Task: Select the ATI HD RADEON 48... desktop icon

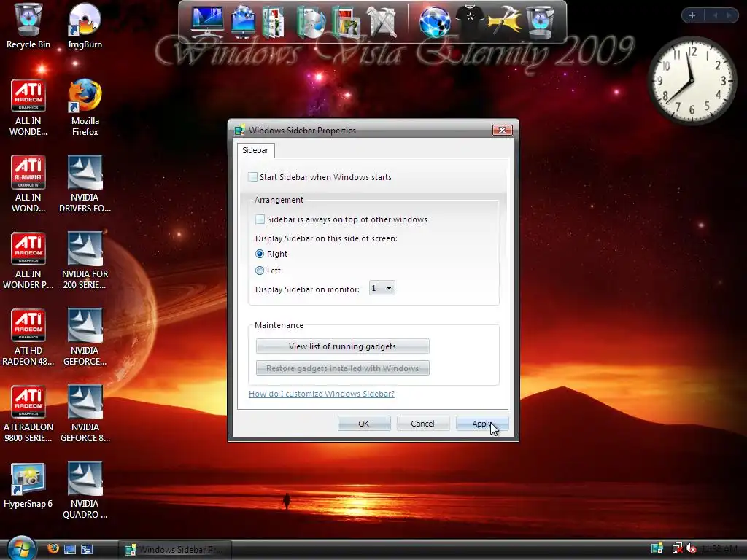Action: pyautogui.click(x=28, y=337)
